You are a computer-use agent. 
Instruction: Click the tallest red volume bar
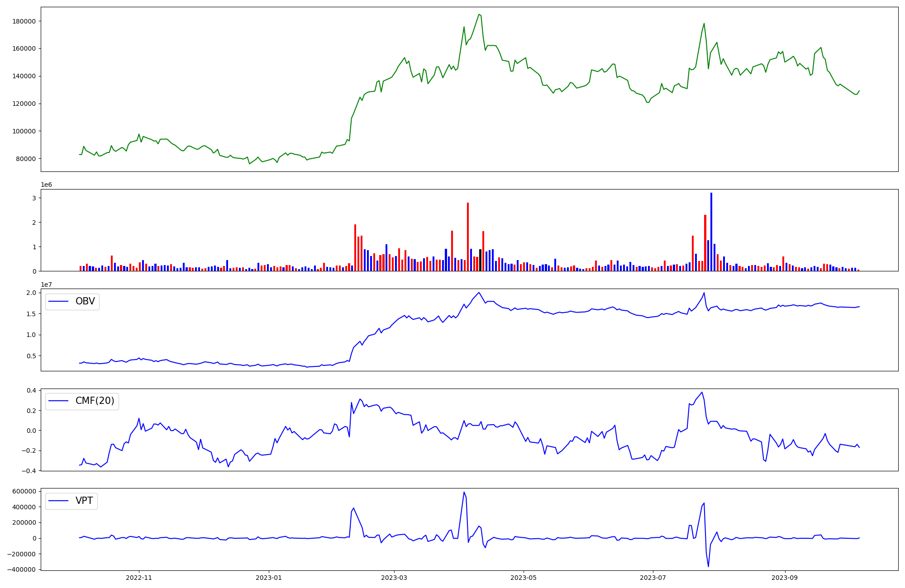468,237
